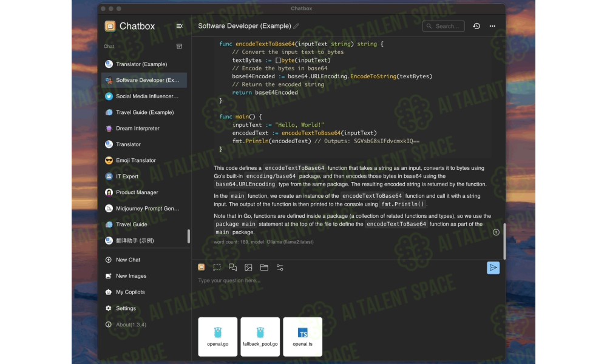Open the Travel Guide chat above 翻译助手
607x364 pixels.
pyautogui.click(x=144, y=224)
